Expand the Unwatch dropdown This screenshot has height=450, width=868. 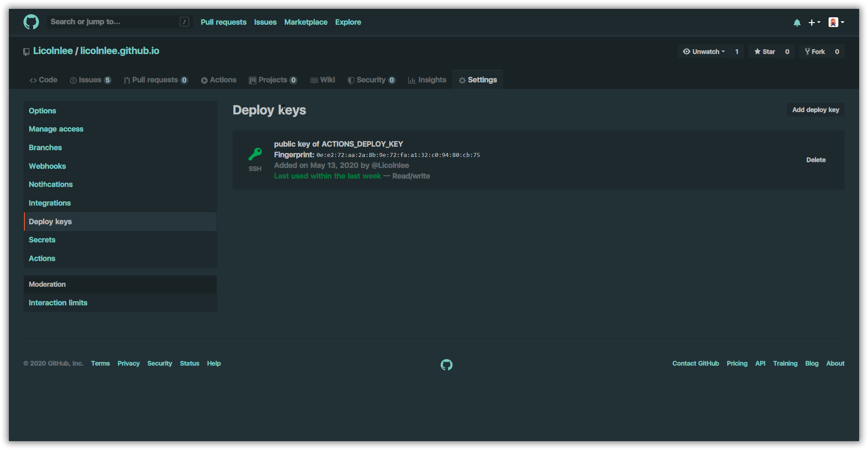coord(704,51)
